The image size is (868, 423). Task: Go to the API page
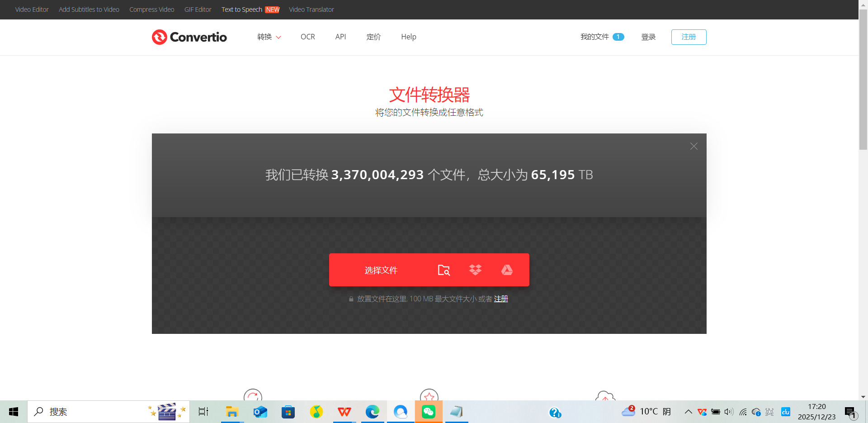[x=340, y=37]
